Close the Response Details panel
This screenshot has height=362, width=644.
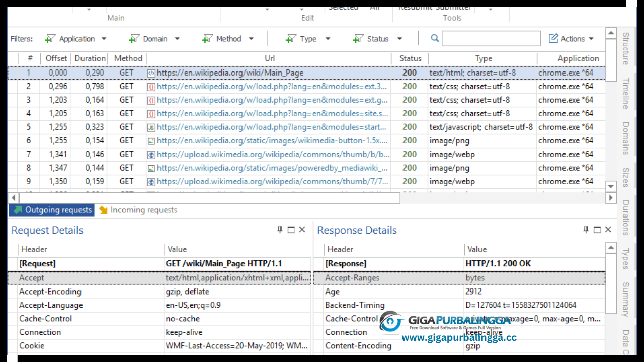pyautogui.click(x=608, y=230)
